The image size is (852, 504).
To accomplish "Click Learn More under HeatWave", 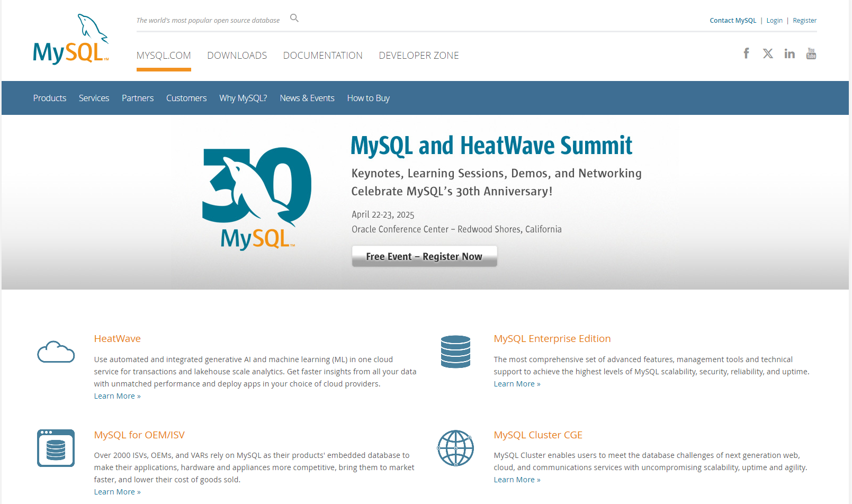I will [118, 396].
